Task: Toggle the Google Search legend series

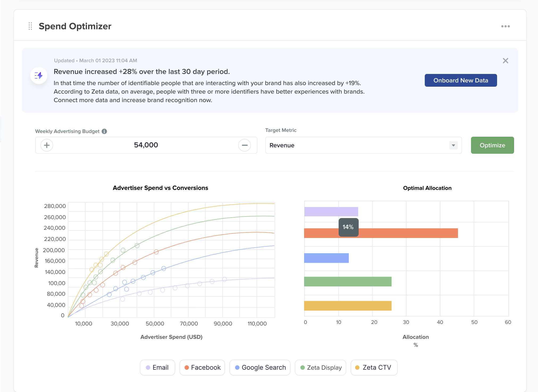Action: click(x=260, y=368)
